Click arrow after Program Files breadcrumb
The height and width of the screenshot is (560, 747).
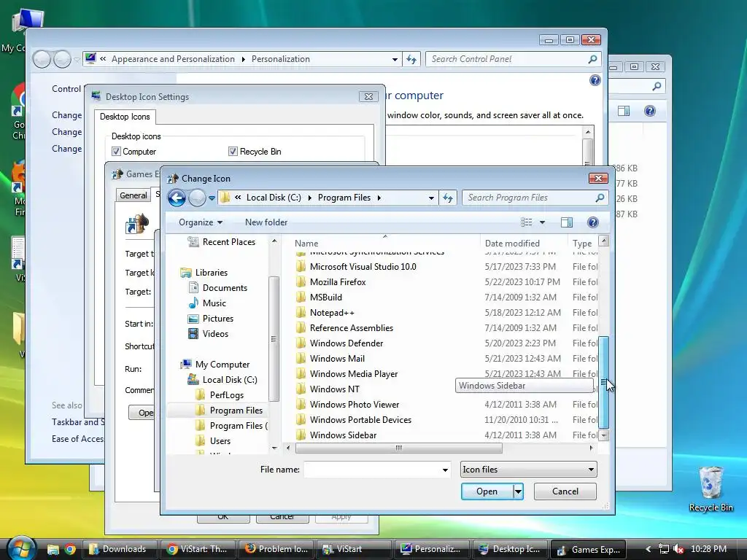(x=379, y=198)
